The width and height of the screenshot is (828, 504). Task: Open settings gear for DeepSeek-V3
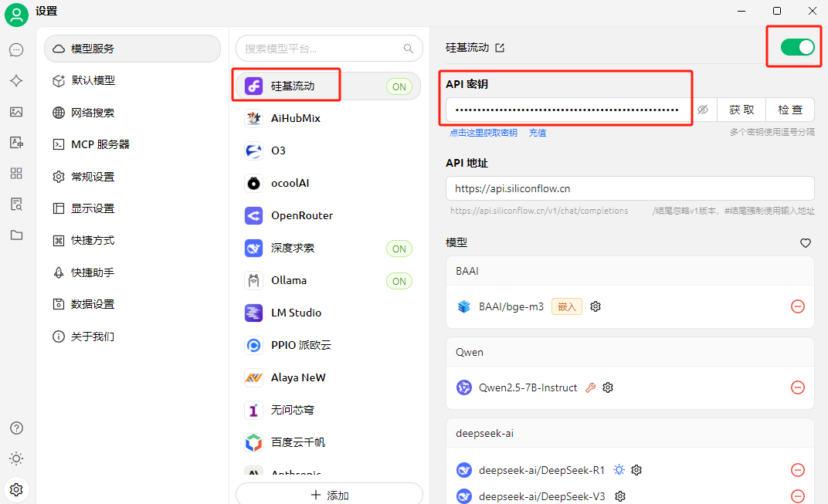click(x=620, y=496)
